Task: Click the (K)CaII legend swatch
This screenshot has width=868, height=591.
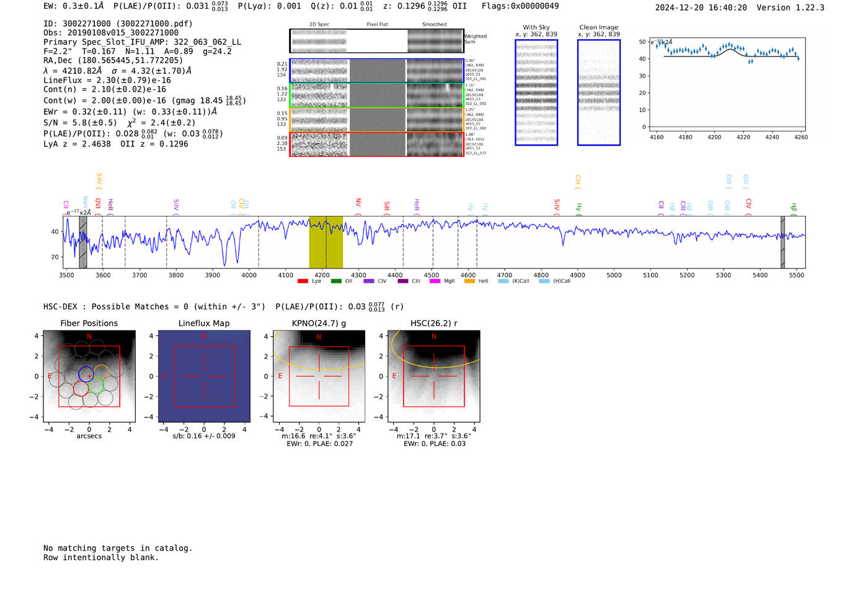Action: [x=503, y=281]
